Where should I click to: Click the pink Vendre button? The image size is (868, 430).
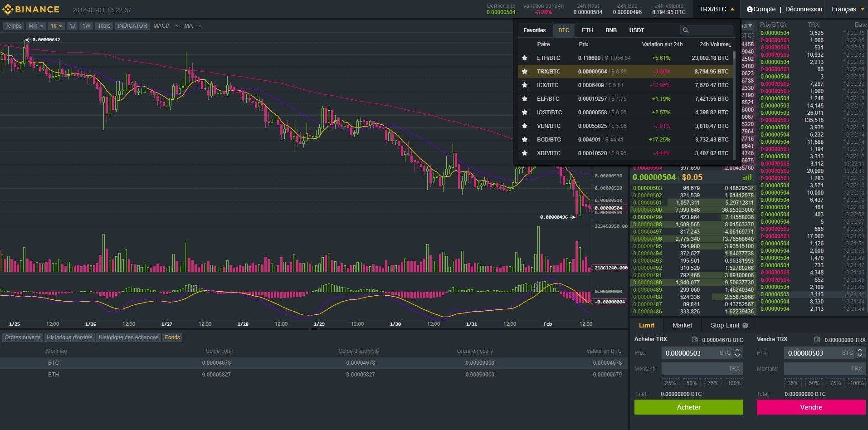click(x=811, y=407)
